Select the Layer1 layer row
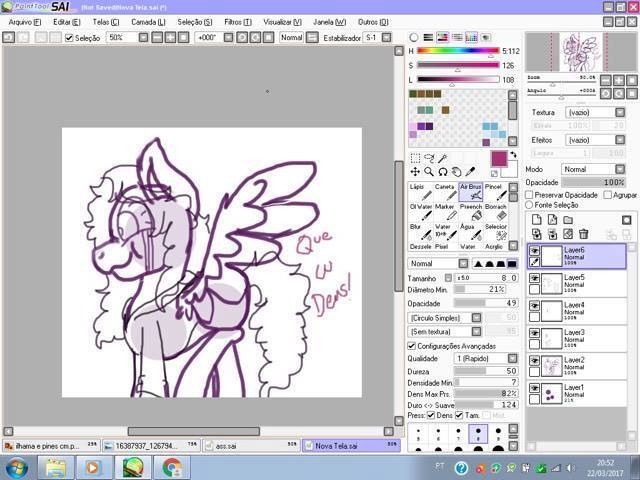The width and height of the screenshot is (640, 480). click(x=577, y=394)
